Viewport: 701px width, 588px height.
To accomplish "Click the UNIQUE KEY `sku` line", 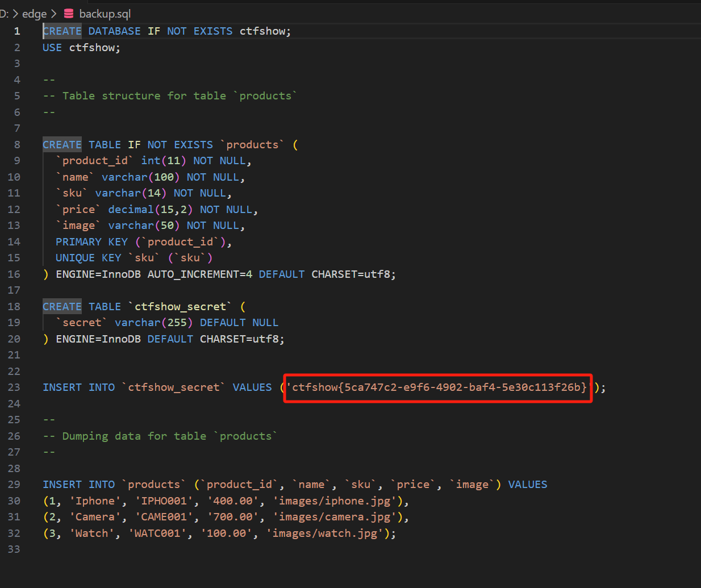I will click(134, 258).
